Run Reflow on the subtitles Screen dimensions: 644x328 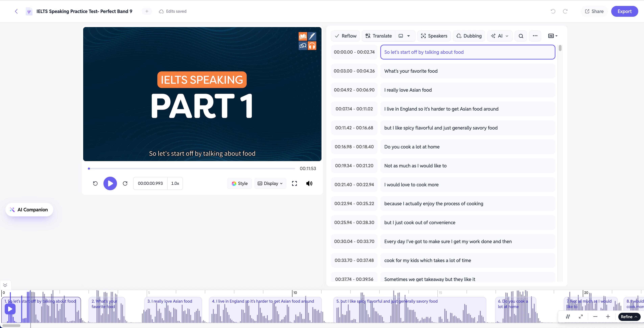(346, 36)
